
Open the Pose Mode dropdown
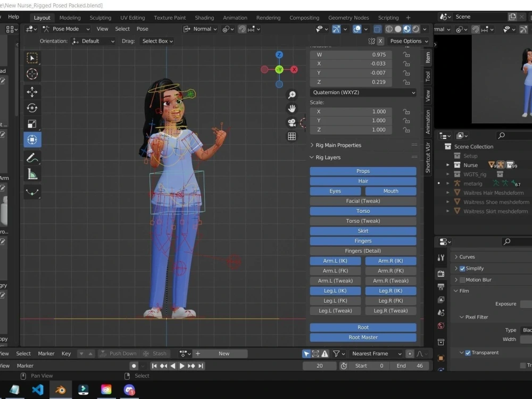(x=66, y=29)
